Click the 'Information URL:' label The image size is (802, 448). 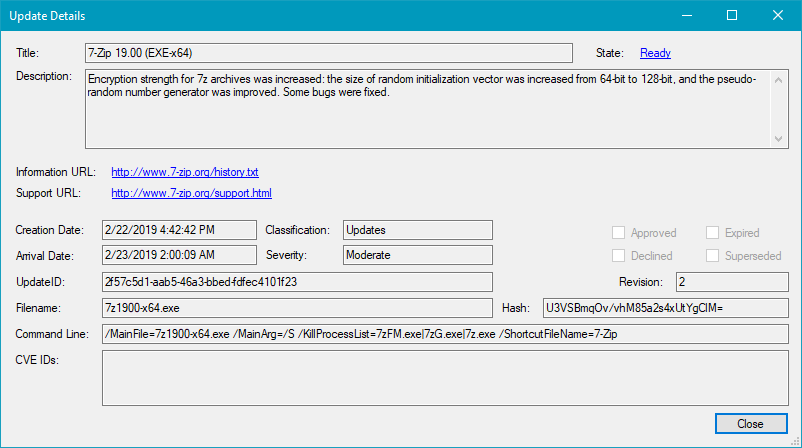click(x=56, y=172)
